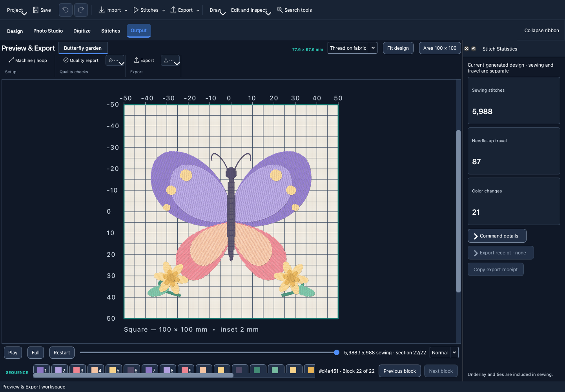This screenshot has width=565, height=392.
Task: Switch to the Design ribbon tab
Action: (x=15, y=31)
